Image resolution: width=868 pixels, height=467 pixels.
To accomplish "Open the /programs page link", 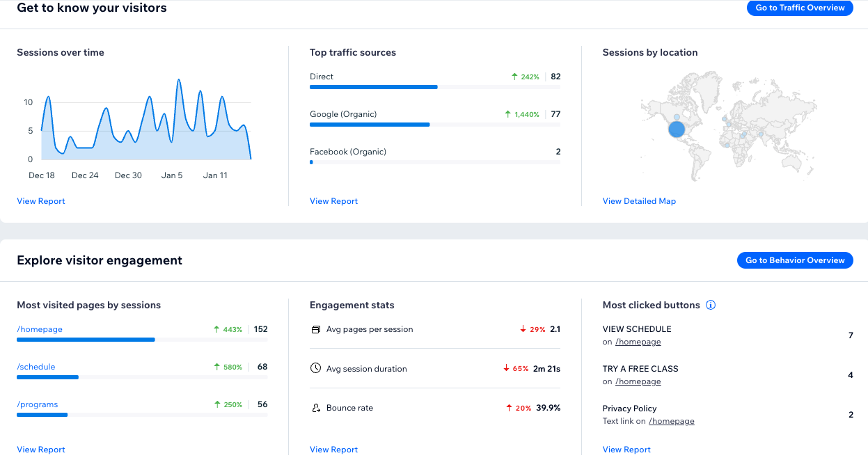I will pyautogui.click(x=38, y=404).
